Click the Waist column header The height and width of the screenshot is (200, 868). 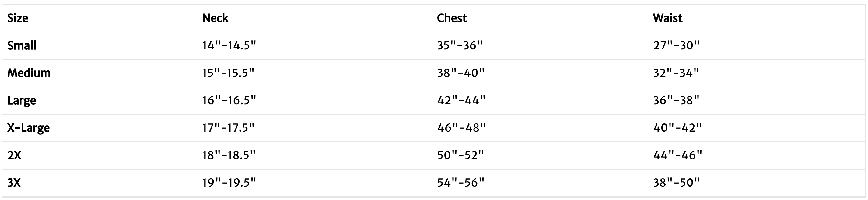point(667,18)
